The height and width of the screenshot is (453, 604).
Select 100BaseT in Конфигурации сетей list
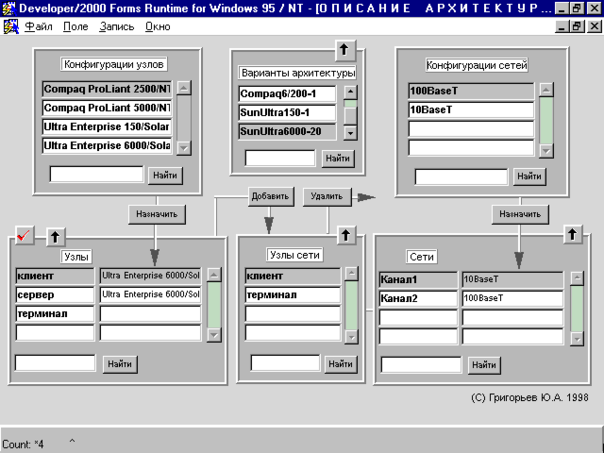[471, 91]
